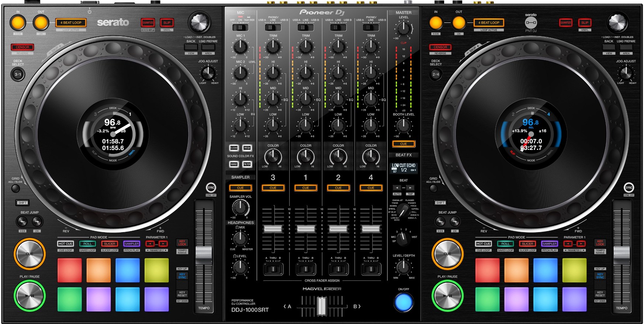The image size is (644, 324).
Task: Toggle SLIP mode on the left deck
Action: point(167,23)
